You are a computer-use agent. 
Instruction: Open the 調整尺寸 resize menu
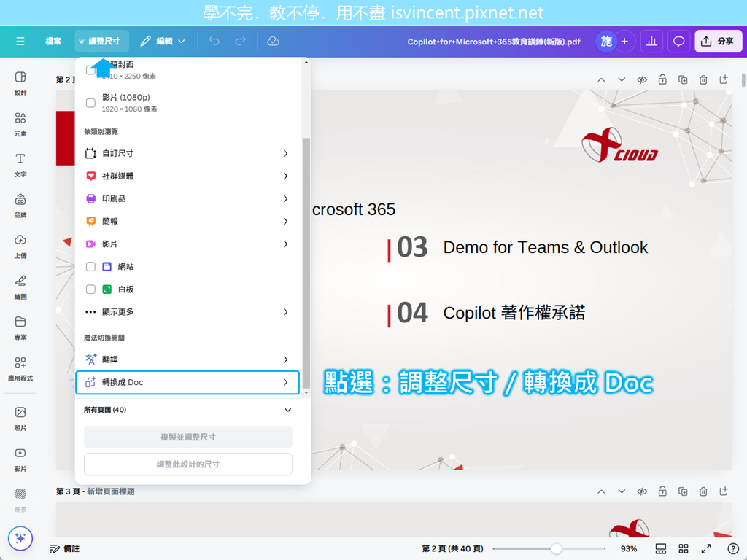click(102, 42)
